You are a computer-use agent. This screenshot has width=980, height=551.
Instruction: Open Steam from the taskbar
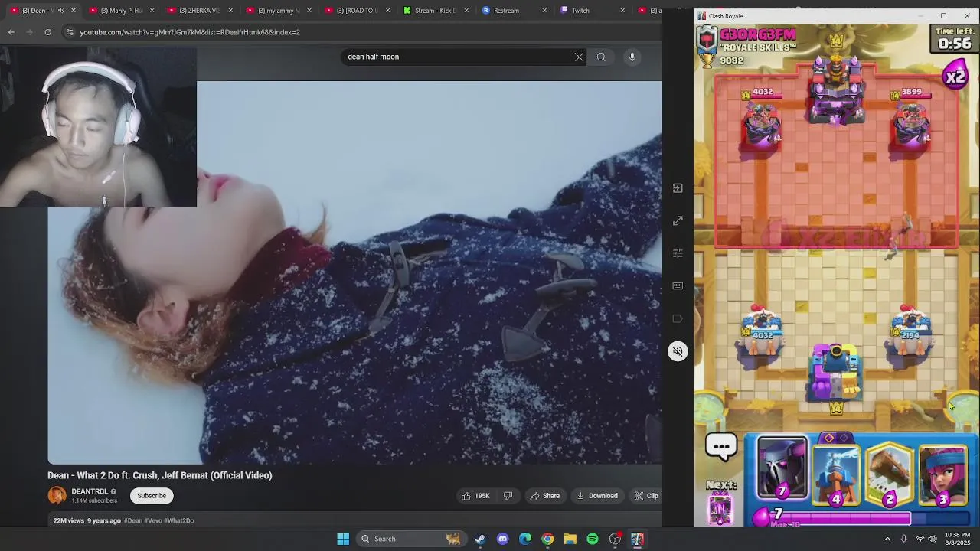pos(479,539)
